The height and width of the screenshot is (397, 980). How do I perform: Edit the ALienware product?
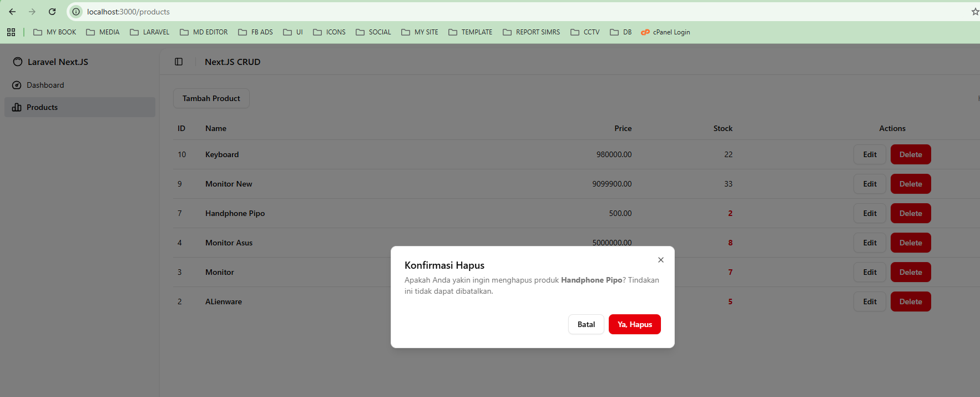(870, 301)
